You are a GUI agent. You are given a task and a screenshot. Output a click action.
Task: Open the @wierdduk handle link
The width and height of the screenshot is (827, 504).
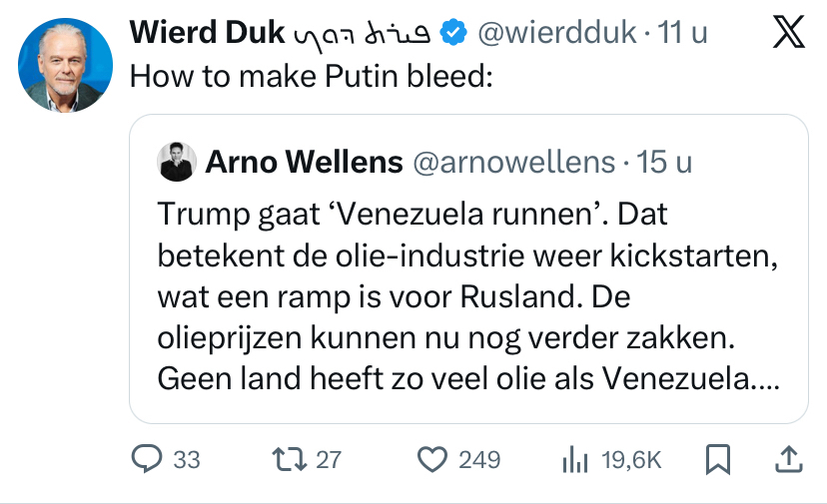(557, 33)
